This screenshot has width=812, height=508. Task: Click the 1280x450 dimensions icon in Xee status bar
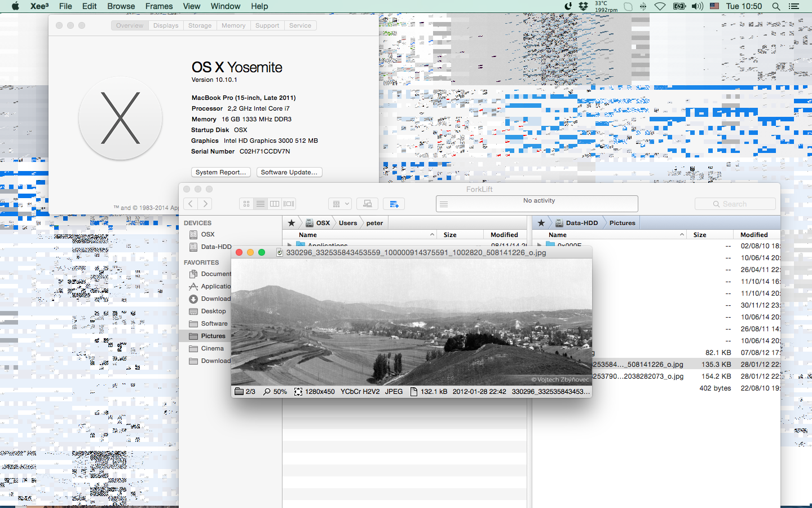point(298,392)
